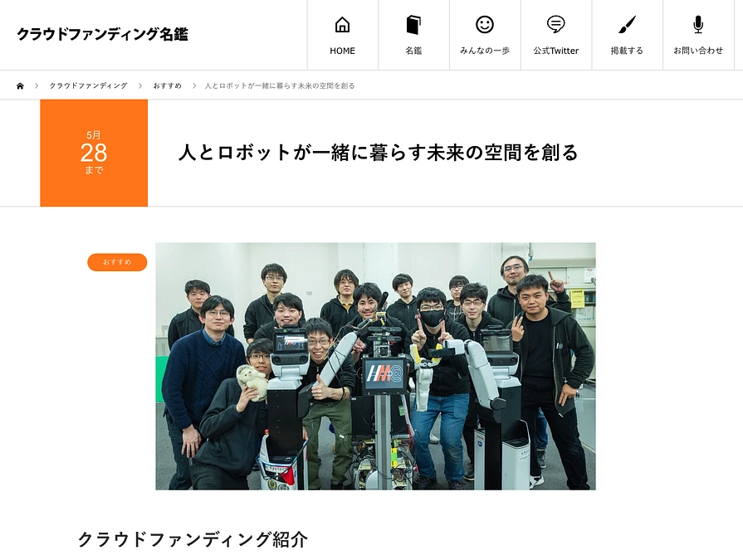Click the robot team group photo
Viewport: 743px width, 560px height.
click(x=375, y=365)
